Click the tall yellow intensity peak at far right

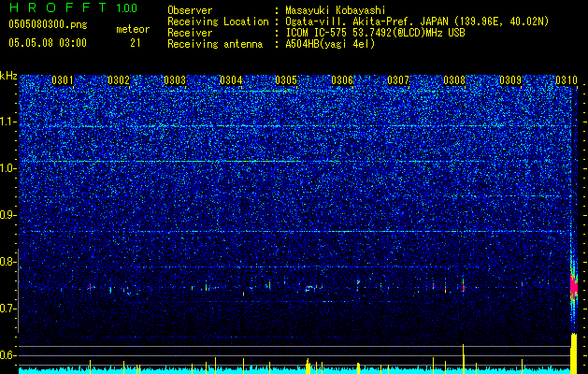tap(574, 353)
